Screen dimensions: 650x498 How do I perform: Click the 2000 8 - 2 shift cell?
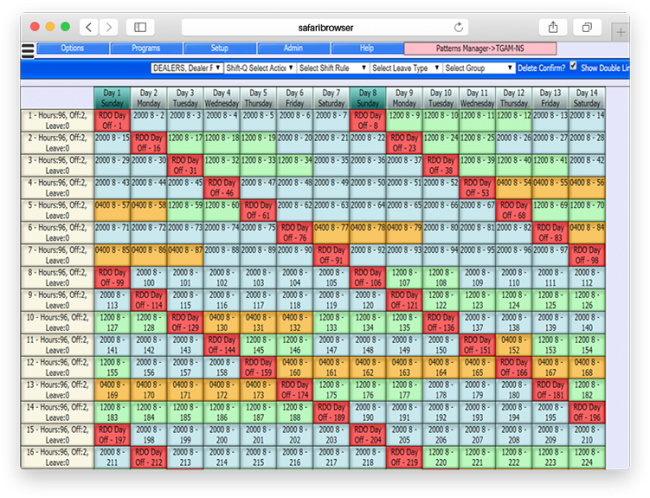point(149,121)
